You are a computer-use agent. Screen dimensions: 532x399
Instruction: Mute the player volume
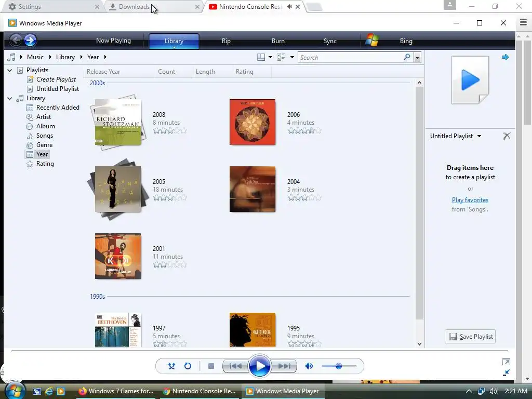309,366
